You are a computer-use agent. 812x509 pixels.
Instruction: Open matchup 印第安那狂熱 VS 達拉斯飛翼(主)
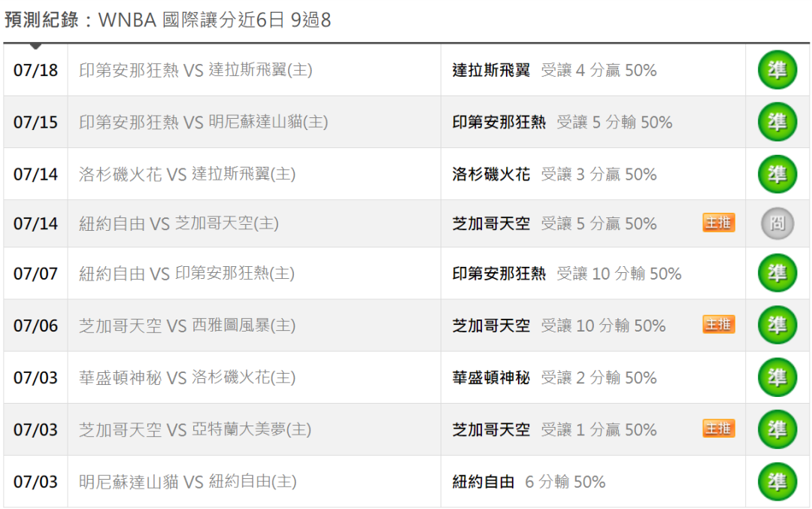click(195, 70)
